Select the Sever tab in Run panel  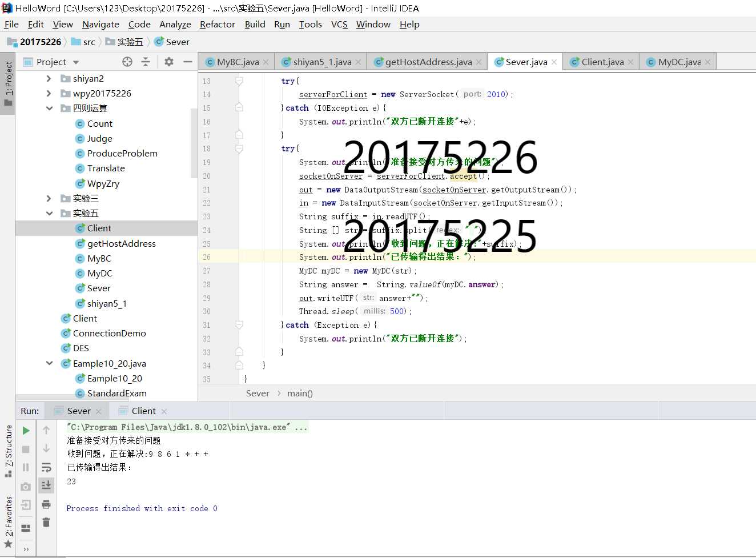pos(79,411)
